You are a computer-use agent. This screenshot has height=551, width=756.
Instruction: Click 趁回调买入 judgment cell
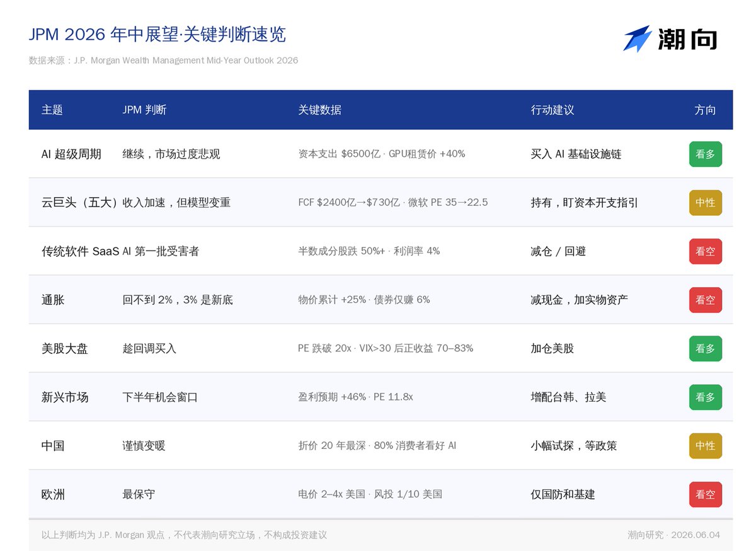149,349
